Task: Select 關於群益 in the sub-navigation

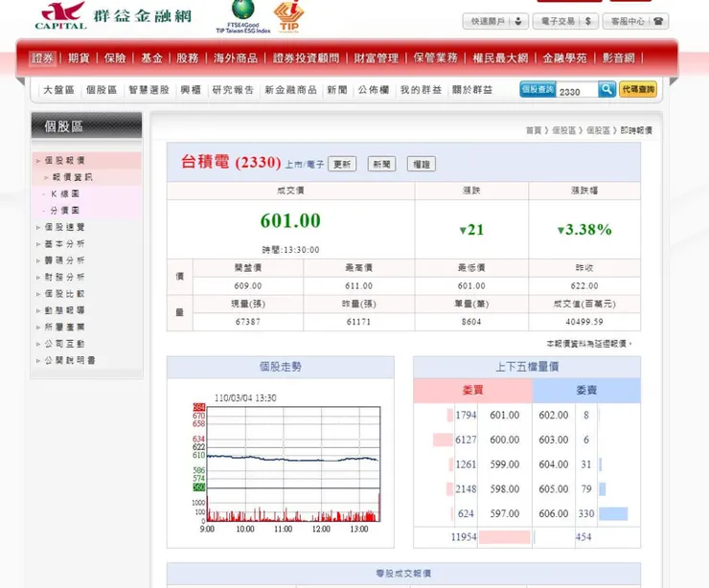Action: 472,90
